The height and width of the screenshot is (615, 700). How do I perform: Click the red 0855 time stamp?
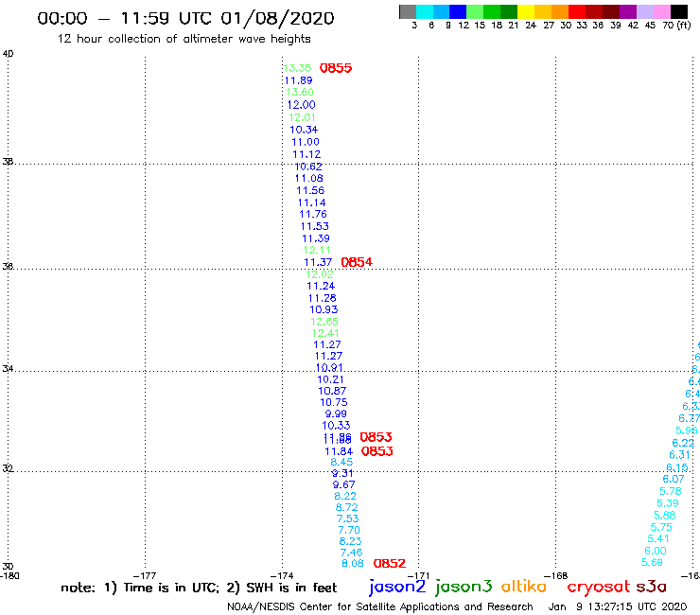coord(336,68)
